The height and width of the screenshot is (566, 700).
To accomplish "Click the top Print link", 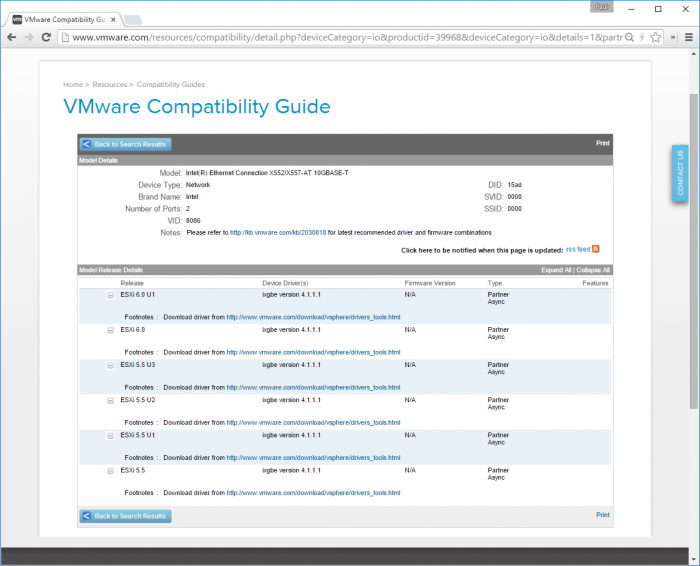I will pos(603,143).
